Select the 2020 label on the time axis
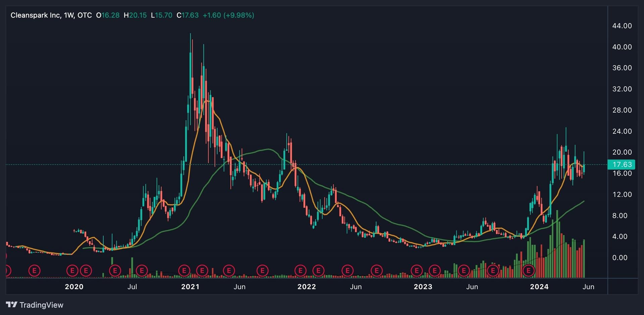This screenshot has width=644, height=315. coord(74,287)
